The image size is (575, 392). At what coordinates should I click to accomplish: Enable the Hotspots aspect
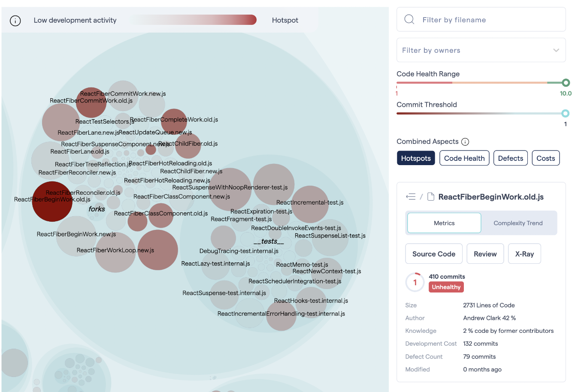coord(415,158)
